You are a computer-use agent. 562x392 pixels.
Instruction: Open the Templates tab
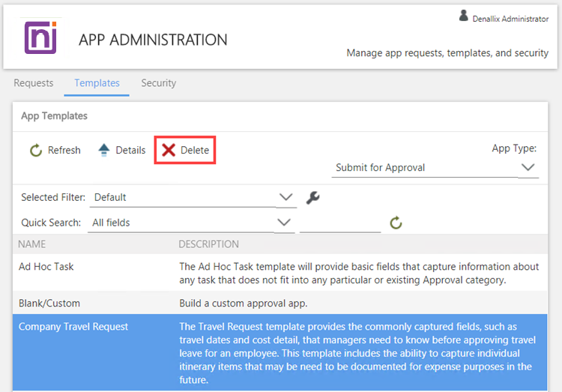click(x=97, y=83)
